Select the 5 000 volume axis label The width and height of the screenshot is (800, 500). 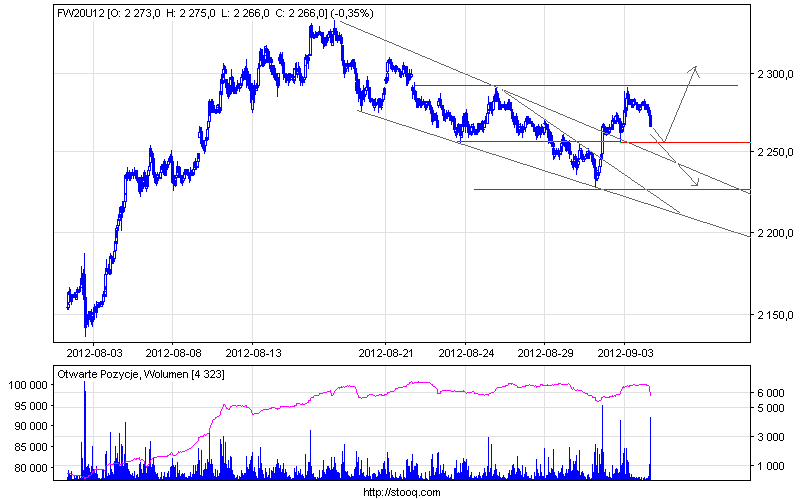tap(771, 408)
